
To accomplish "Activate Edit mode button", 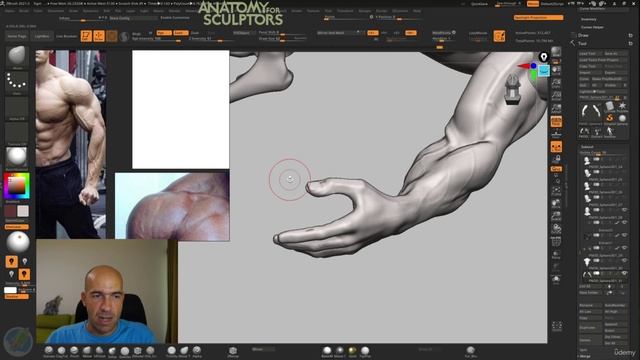I will pyautogui.click(x=86, y=36).
